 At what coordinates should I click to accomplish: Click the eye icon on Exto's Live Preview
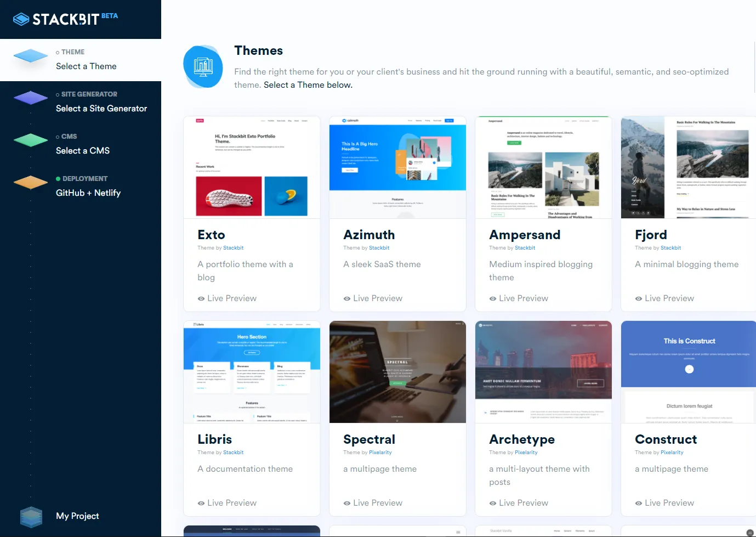tap(201, 298)
